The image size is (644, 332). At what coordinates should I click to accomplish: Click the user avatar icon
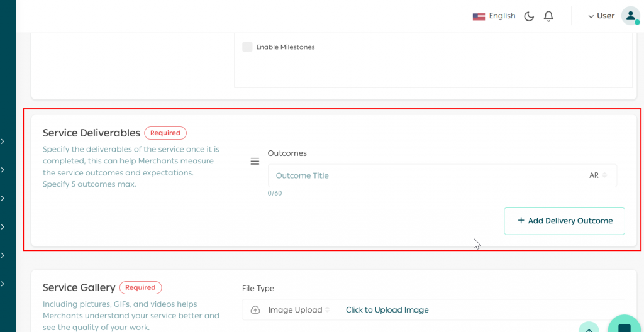(630, 16)
